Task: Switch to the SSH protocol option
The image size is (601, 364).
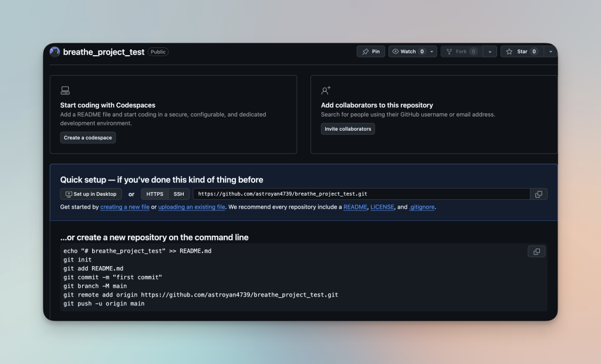Action: [178, 194]
